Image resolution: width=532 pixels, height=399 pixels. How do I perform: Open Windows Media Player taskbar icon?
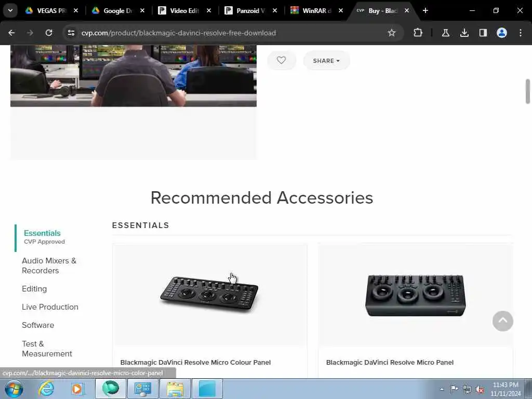77,389
